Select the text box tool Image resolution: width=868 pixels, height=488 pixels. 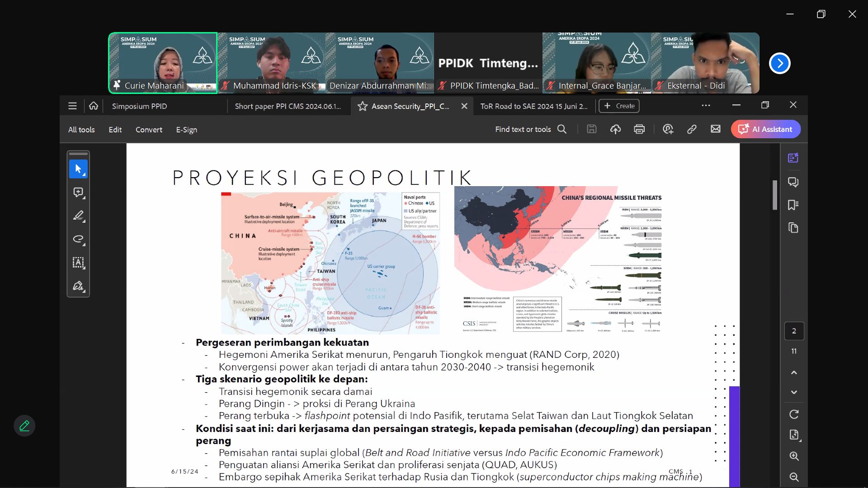pyautogui.click(x=78, y=263)
